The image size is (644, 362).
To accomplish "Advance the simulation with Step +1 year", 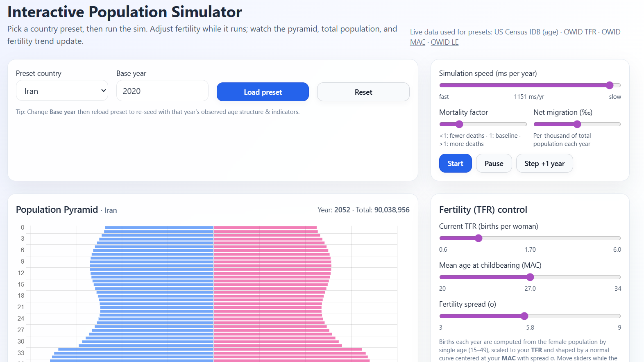I will point(544,164).
